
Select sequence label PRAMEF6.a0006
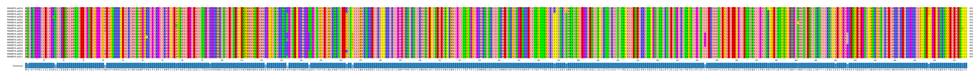15,51
